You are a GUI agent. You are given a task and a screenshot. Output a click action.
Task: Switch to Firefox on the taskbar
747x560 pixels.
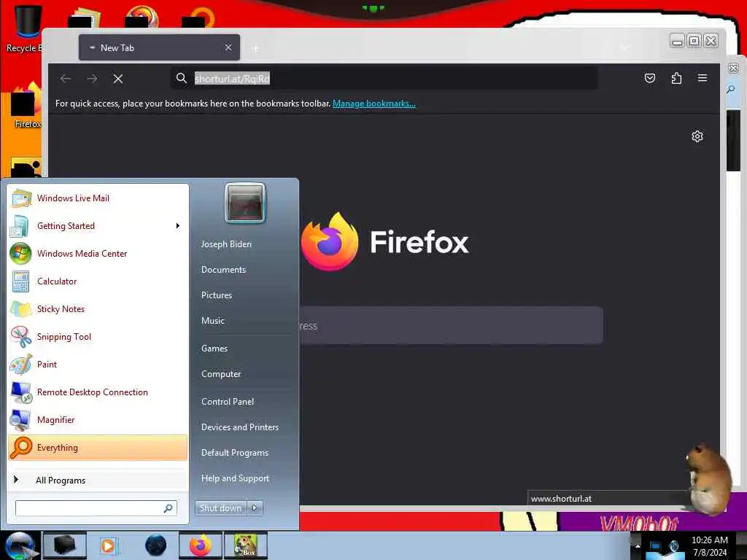[x=200, y=545]
